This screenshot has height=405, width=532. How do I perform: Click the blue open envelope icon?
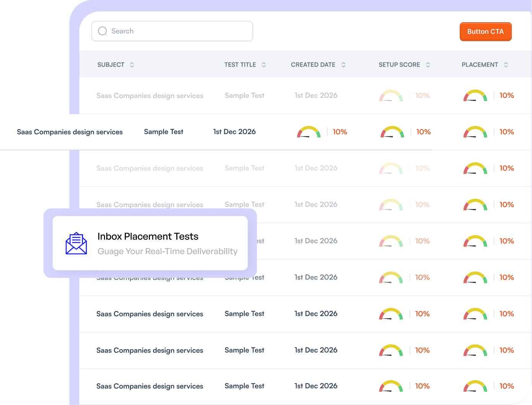76,243
